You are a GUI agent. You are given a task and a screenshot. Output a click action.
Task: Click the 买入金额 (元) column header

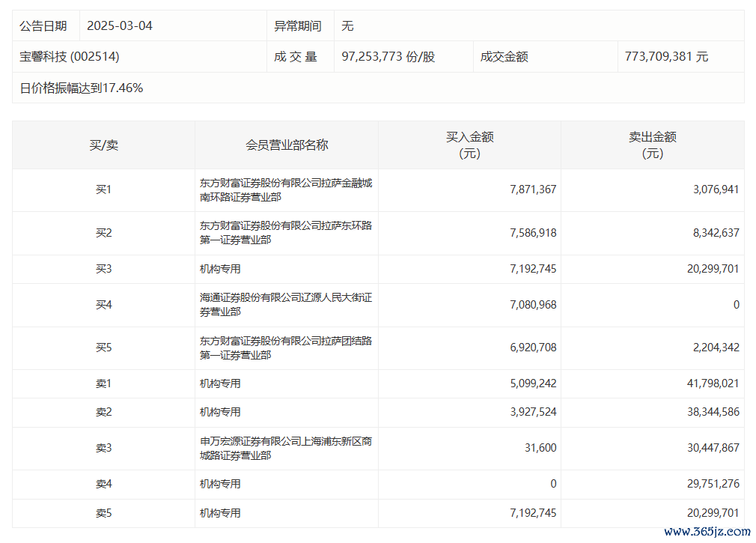click(x=469, y=145)
